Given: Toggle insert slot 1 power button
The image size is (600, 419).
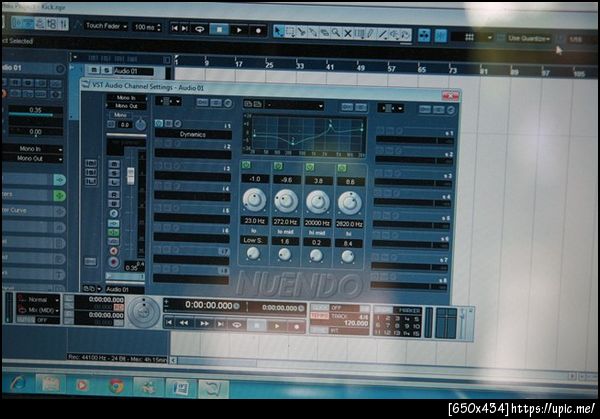Looking at the screenshot, I should pyautogui.click(x=158, y=123).
